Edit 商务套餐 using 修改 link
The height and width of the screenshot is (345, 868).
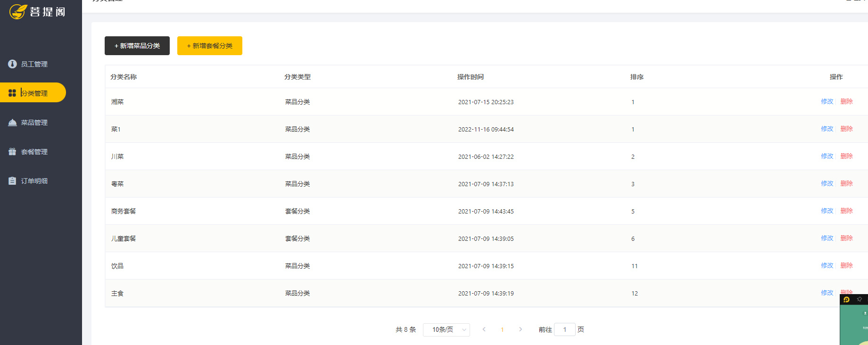(827, 211)
